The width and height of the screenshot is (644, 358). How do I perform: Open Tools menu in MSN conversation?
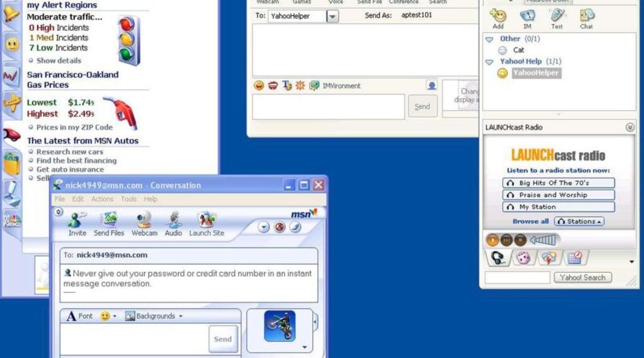[x=129, y=200]
